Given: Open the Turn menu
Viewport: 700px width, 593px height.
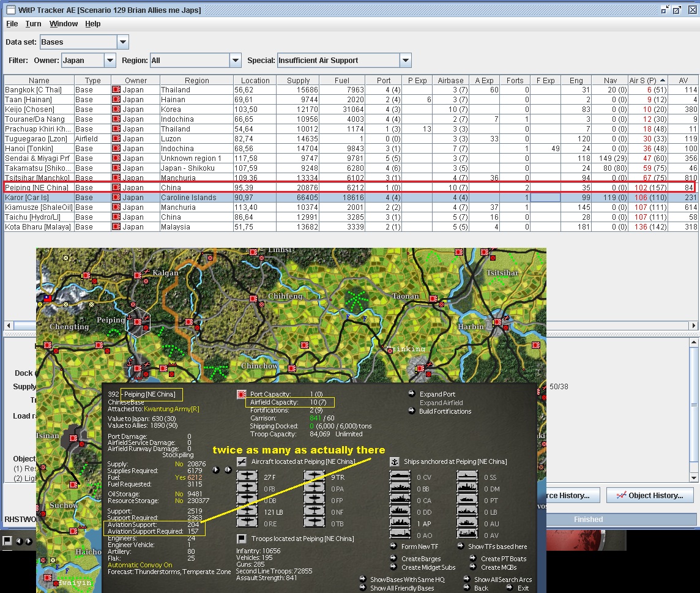Looking at the screenshot, I should (34, 24).
